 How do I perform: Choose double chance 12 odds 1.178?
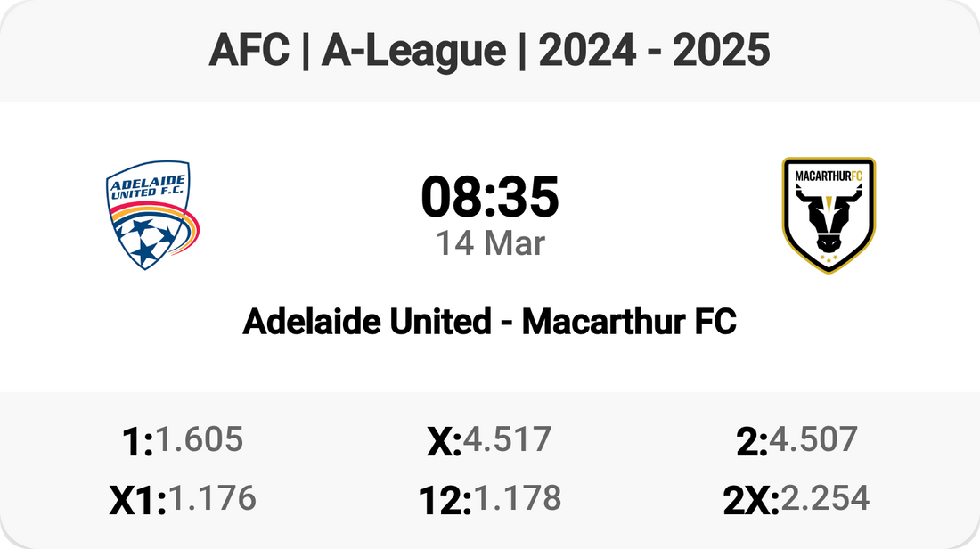point(517,498)
